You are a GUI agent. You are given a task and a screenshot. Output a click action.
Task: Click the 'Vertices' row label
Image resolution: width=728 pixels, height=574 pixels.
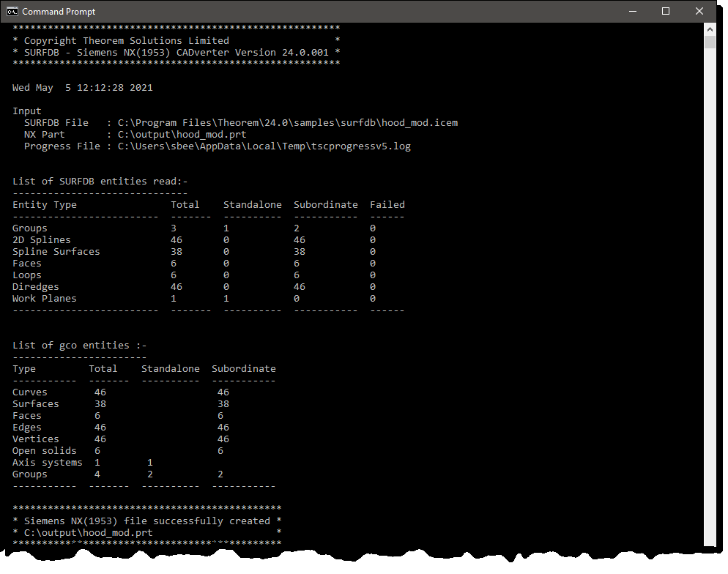click(x=36, y=439)
